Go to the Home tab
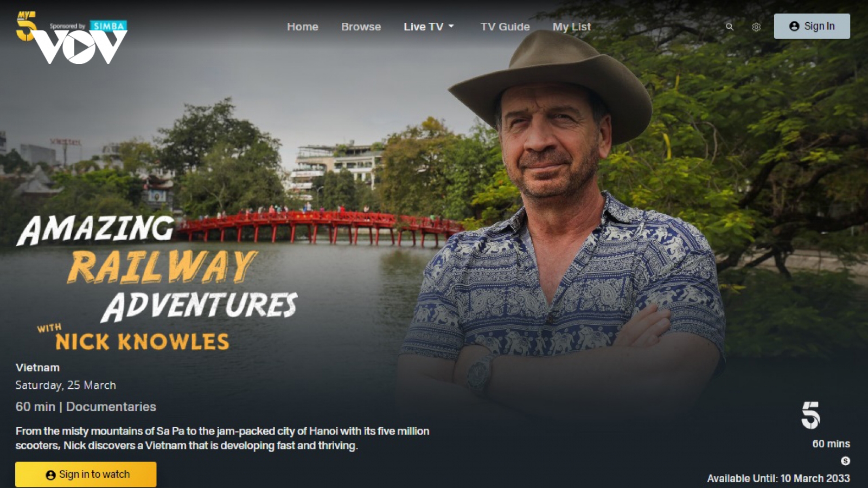 (x=303, y=27)
